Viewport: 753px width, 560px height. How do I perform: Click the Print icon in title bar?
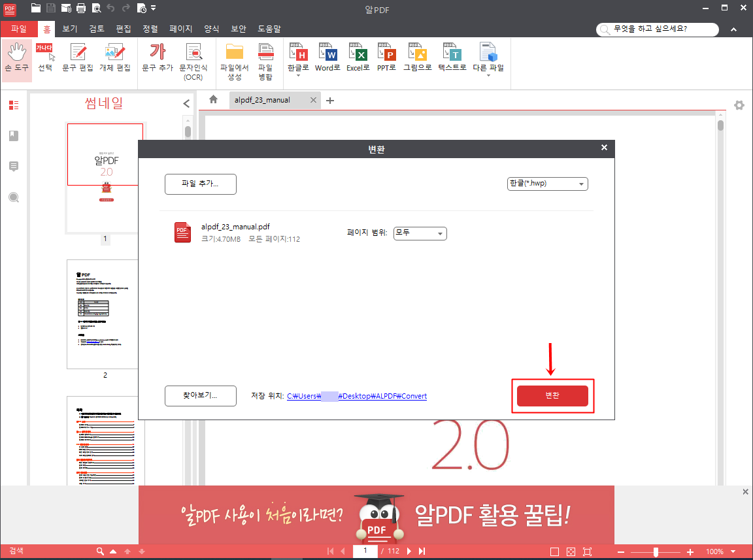click(x=81, y=8)
